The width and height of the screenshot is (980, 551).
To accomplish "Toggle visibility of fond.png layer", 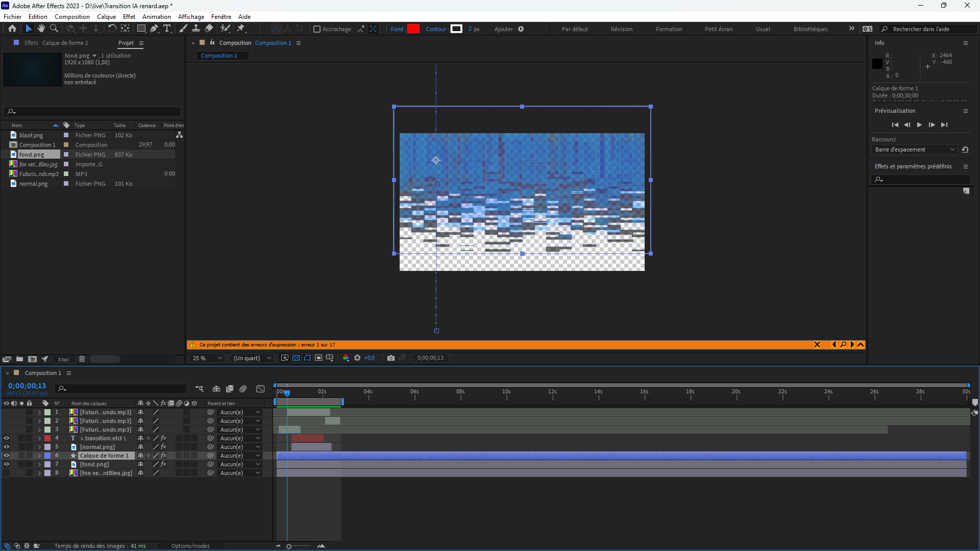I will tap(7, 464).
